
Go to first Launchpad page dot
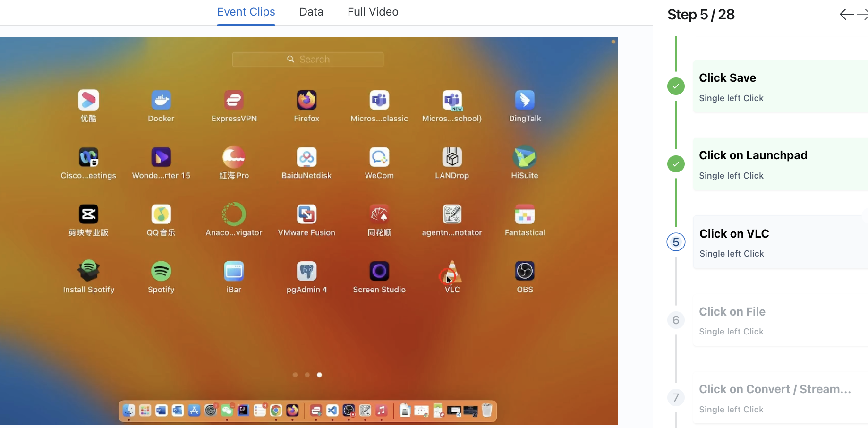295,375
